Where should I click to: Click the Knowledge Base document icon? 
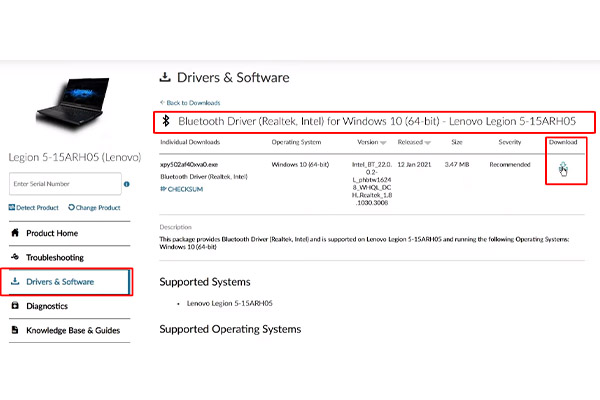point(15,330)
